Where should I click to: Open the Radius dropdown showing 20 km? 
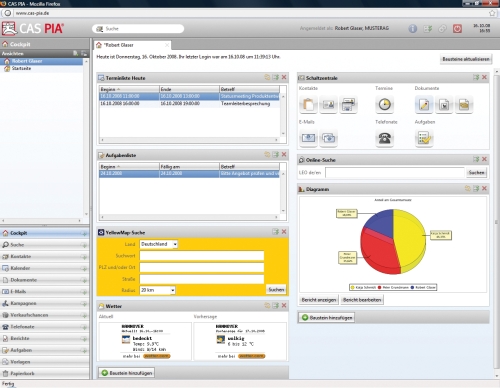tap(157, 290)
